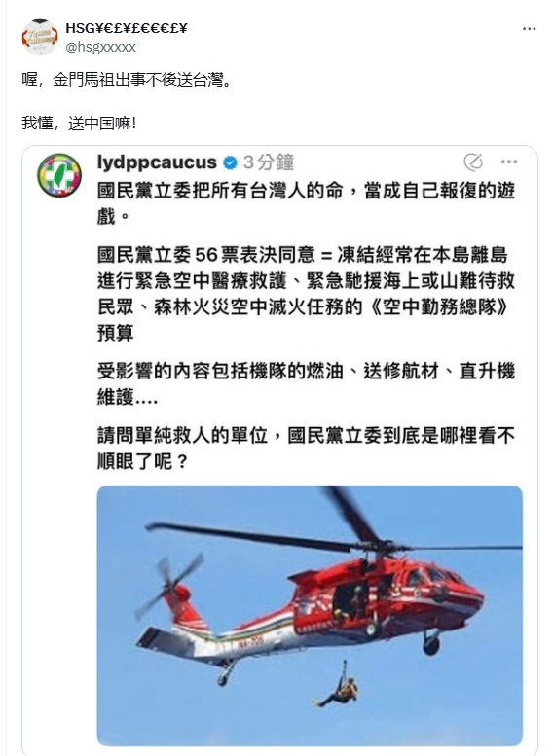The image size is (553, 756).
Task: Click the circular edit-slash icon in quoted tweet
Action: (x=473, y=162)
